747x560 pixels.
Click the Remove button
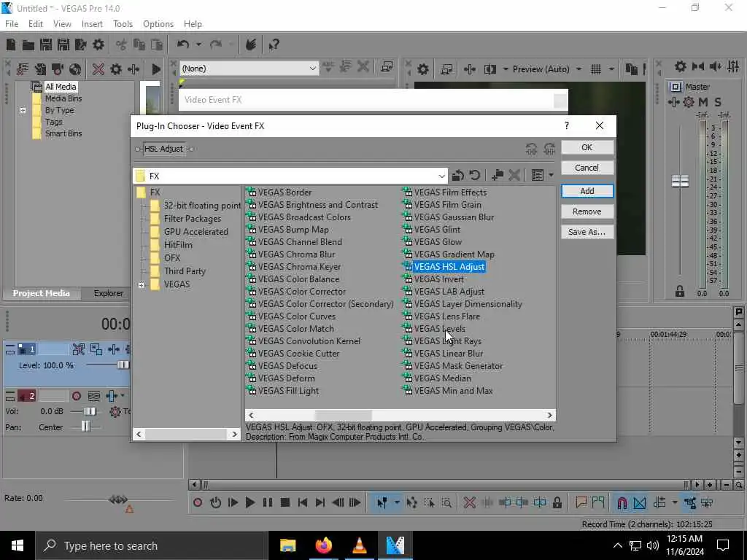point(587,212)
